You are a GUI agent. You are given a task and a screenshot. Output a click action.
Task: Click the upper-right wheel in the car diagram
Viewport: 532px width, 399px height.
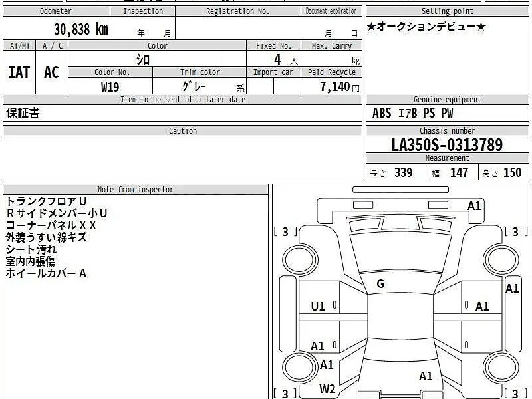tap(501, 257)
